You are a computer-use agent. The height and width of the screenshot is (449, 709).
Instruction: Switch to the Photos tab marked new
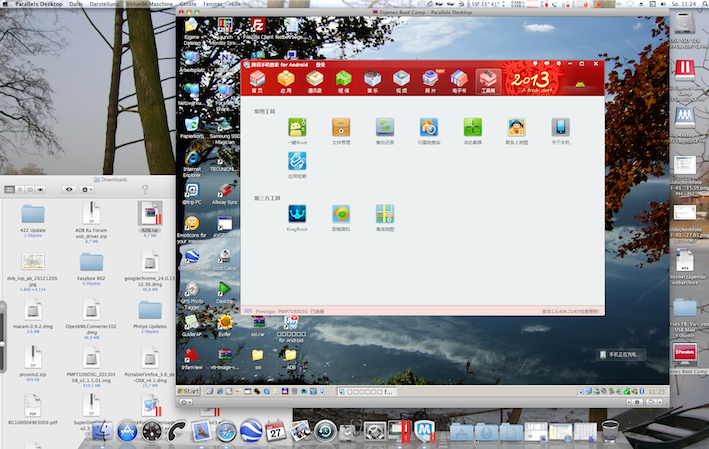[430, 82]
